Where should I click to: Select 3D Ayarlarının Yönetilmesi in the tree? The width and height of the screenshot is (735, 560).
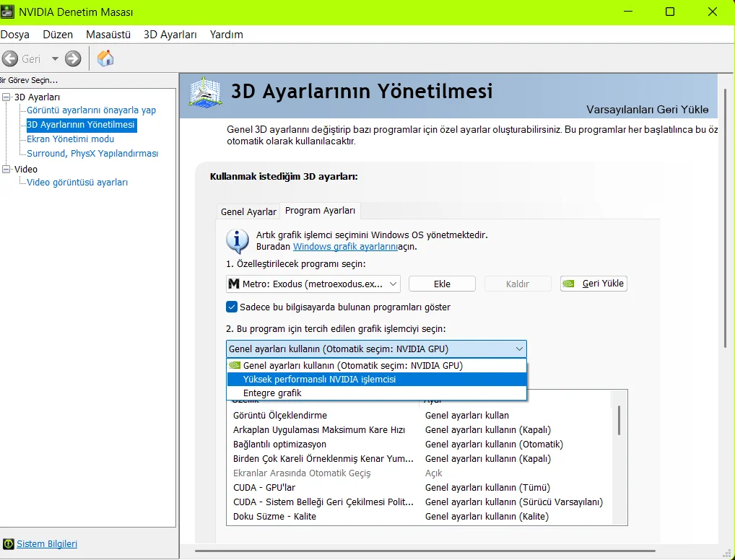[81, 125]
